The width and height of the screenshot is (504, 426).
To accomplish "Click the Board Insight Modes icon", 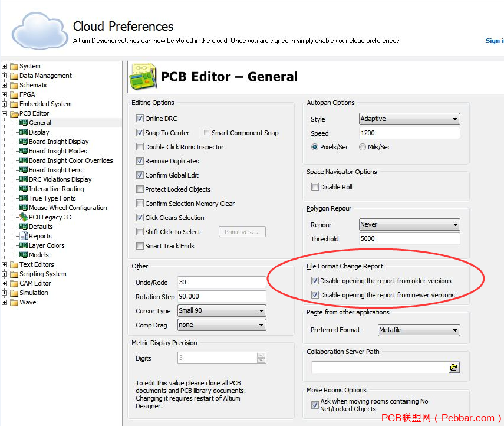I will tap(24, 151).
